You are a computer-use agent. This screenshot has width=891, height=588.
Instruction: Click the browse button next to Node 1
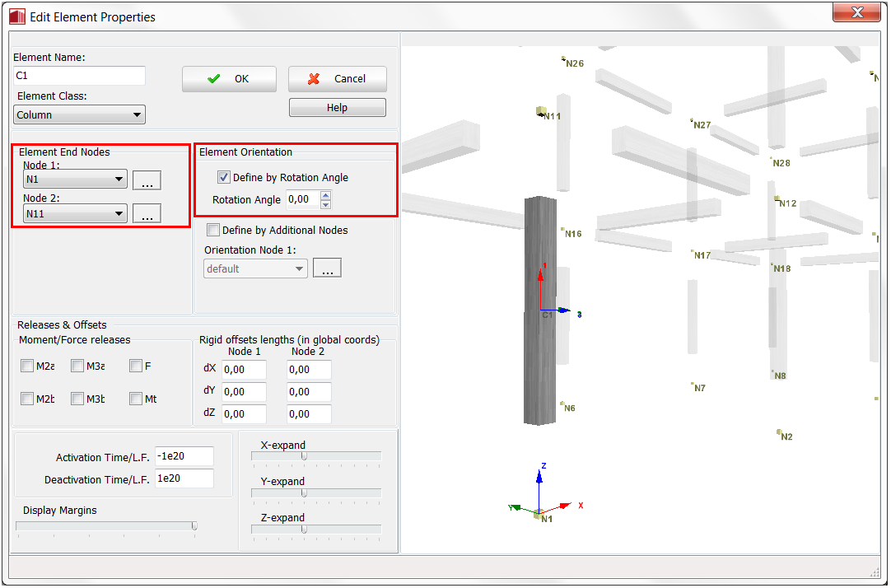coord(147,180)
